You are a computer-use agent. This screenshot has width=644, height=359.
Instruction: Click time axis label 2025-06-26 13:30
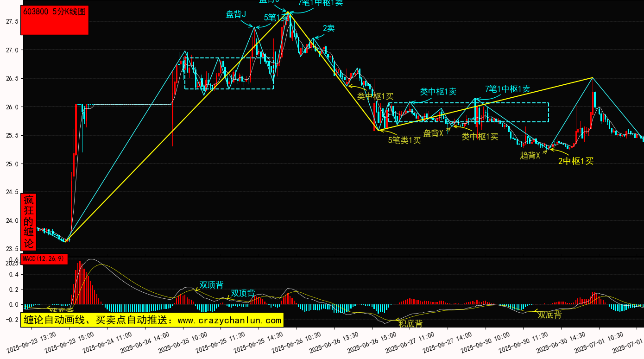335,342
